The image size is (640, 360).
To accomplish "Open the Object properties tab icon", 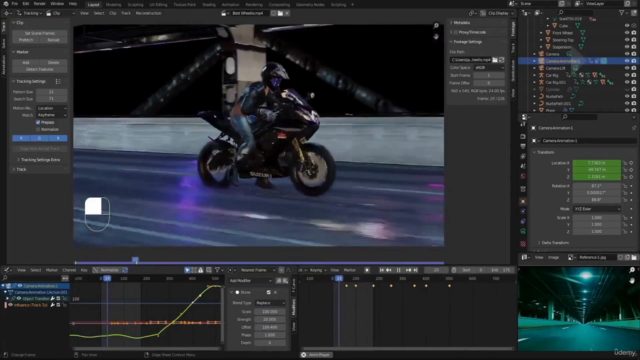I will (523, 201).
